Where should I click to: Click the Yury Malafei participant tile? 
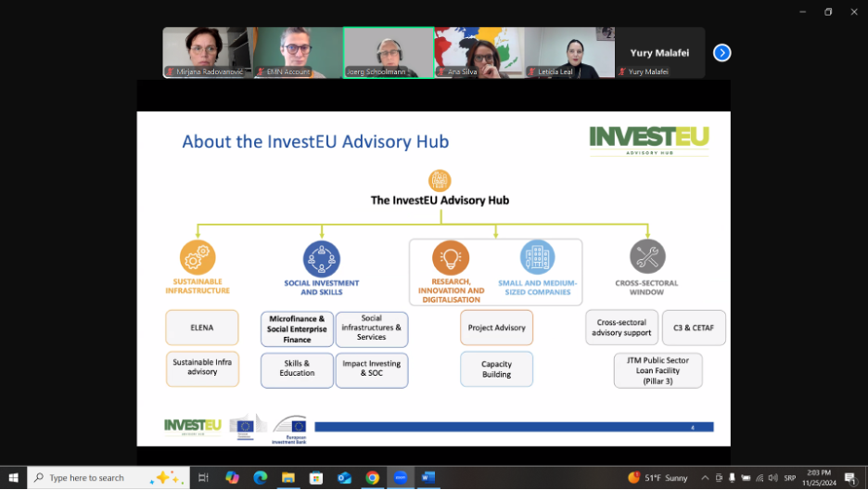tap(659, 53)
